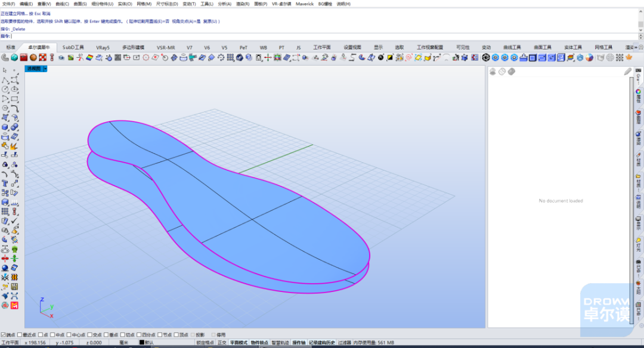Click the colored pie chart icon in toolbar
The image size is (644, 348).
click(x=589, y=57)
